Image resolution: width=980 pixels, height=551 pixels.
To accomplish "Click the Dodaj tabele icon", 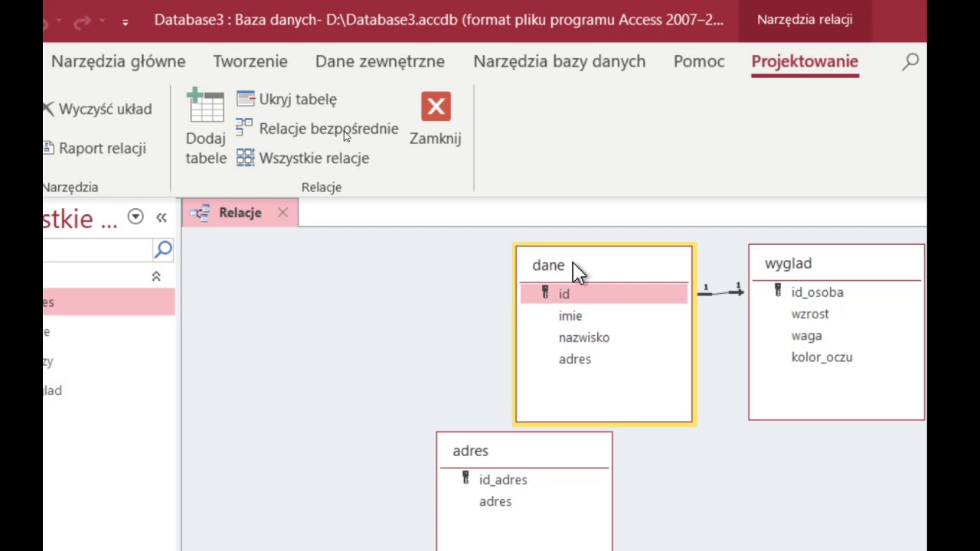I will (x=206, y=106).
